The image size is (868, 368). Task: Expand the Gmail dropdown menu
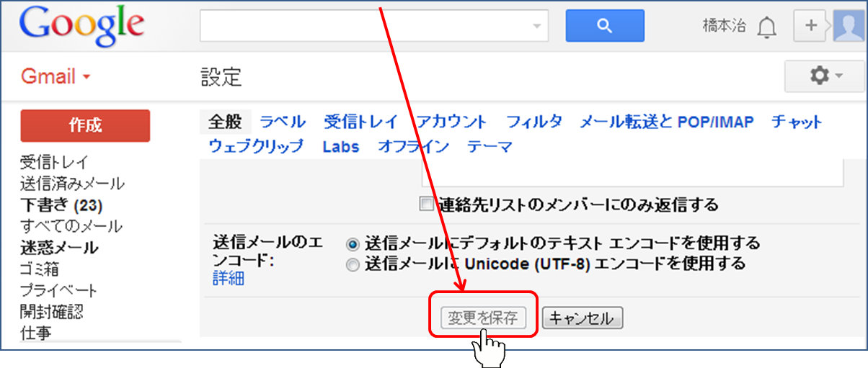[x=56, y=77]
